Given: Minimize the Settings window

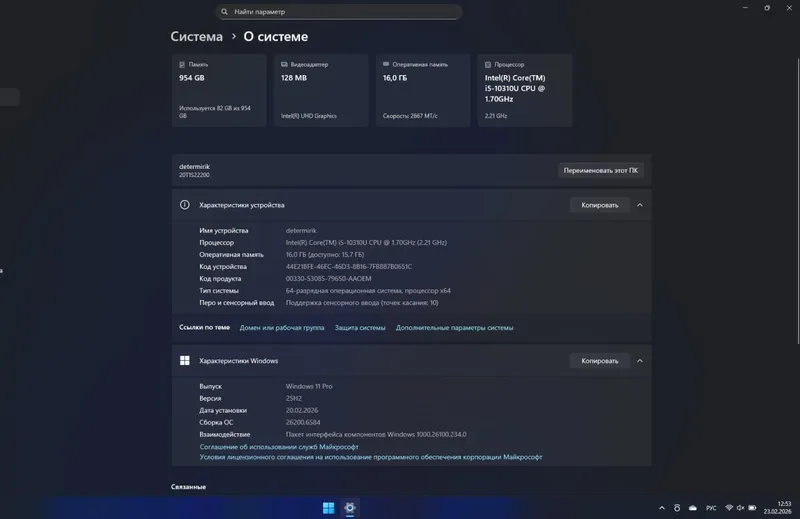Looking at the screenshot, I should [745, 8].
